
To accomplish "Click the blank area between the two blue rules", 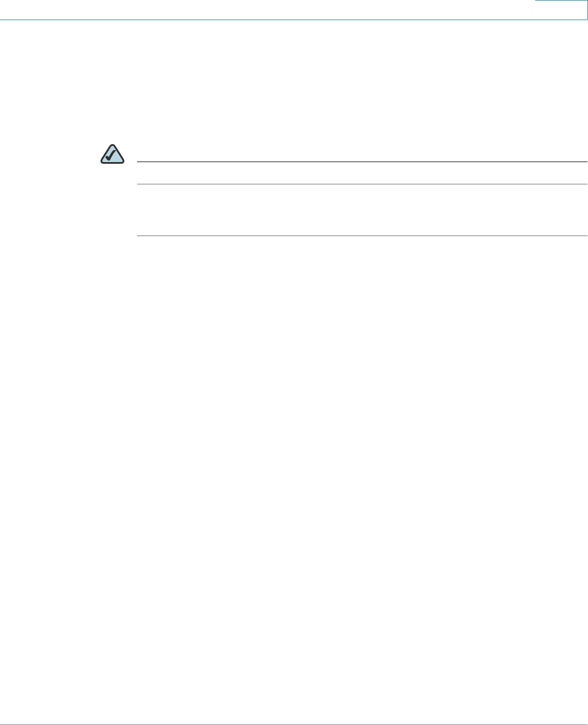I will (362, 210).
